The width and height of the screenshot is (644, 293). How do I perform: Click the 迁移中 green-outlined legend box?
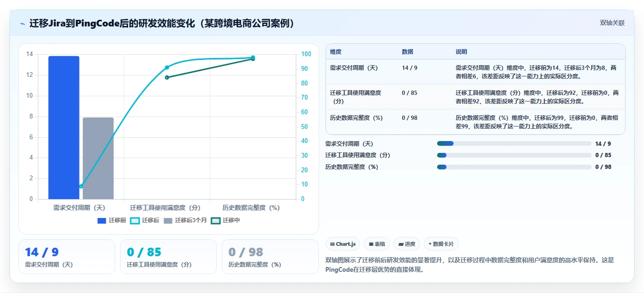[x=215, y=220]
